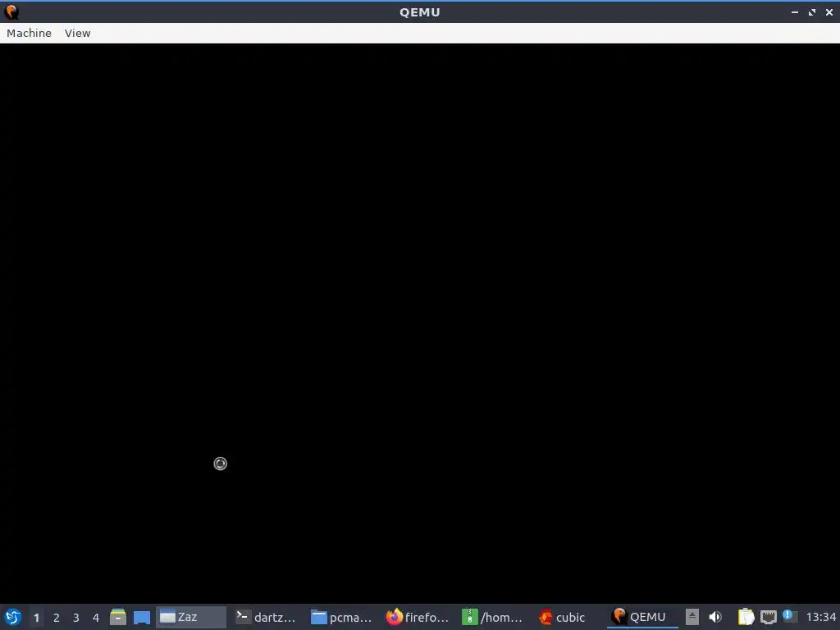Close the QEMU window
The image size is (840, 630).
point(829,11)
